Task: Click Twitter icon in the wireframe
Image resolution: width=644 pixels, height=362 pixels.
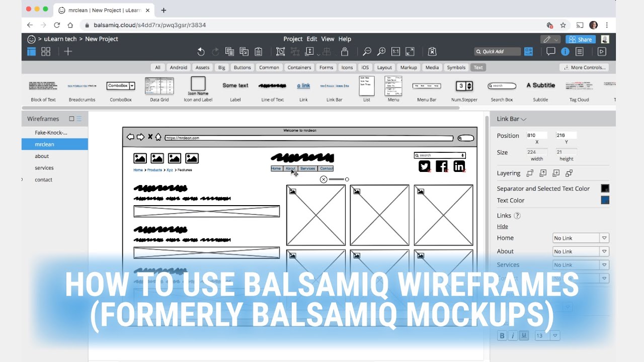Action: pos(425,166)
